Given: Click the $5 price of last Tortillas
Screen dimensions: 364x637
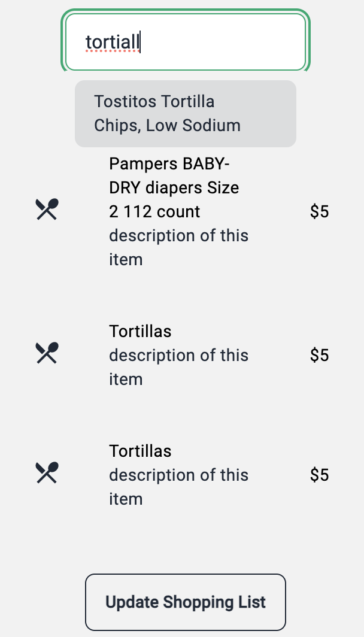Looking at the screenshot, I should click(319, 475).
